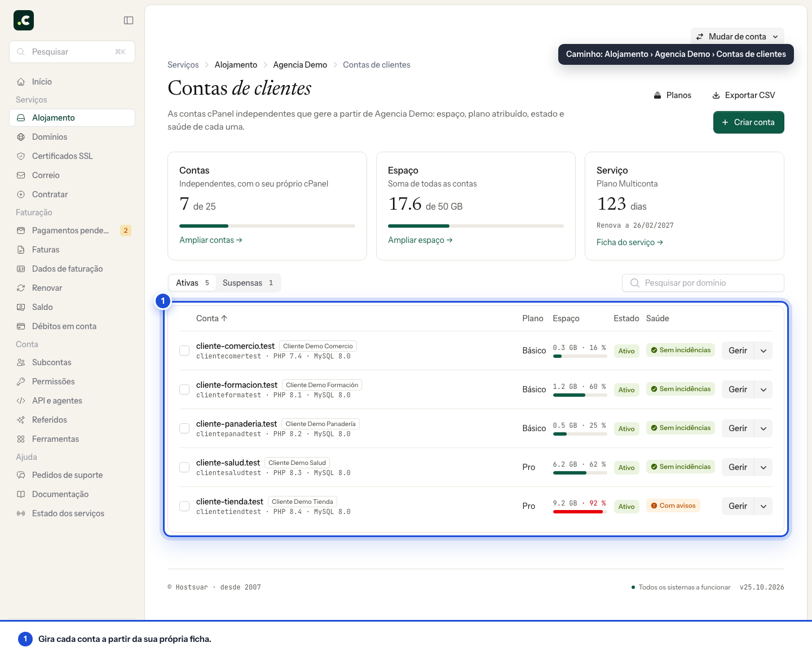Screen dimensions: 812x656
Task: Open the chevron menu for cliente-panaderia.test
Action: click(764, 428)
